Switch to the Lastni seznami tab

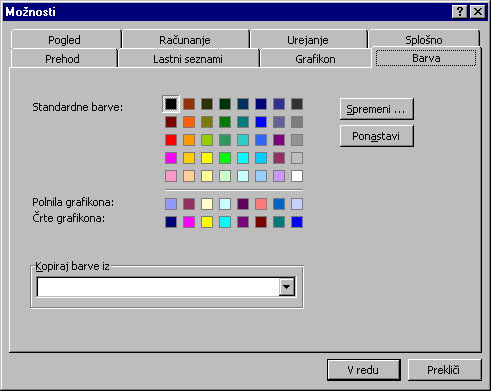(x=188, y=59)
